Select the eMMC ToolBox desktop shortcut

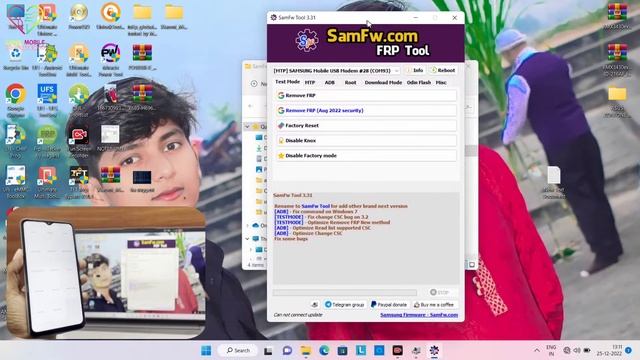click(16, 182)
